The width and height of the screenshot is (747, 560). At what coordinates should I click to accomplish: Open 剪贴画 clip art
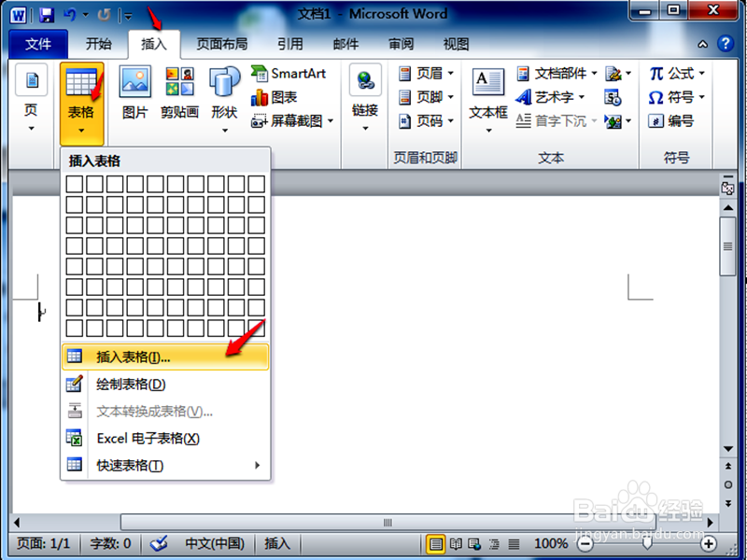pos(179,93)
